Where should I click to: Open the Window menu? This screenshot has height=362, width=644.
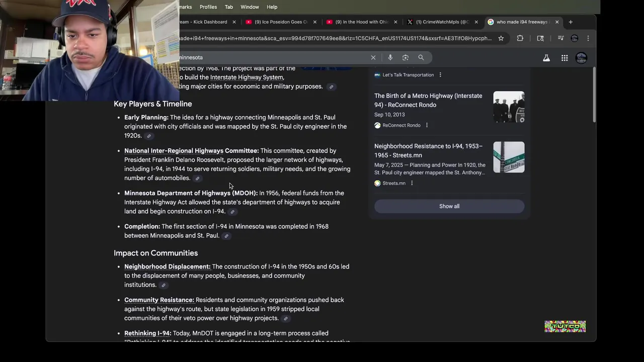(250, 7)
